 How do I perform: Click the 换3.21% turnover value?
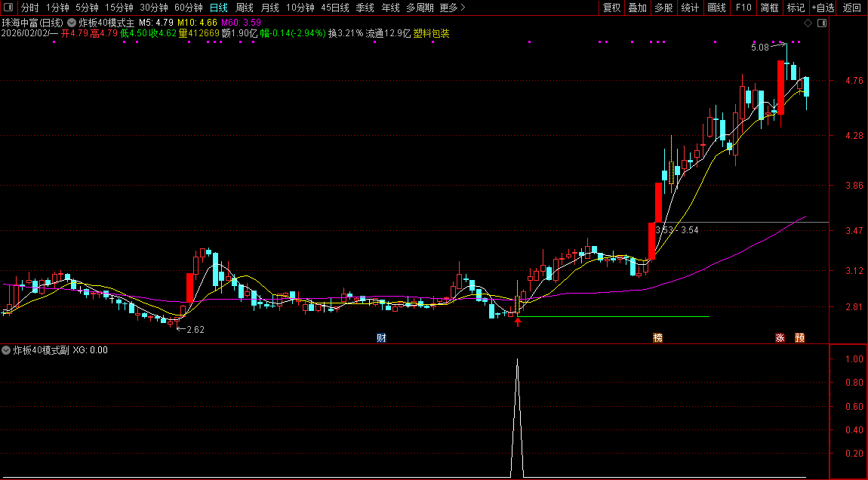[x=346, y=33]
